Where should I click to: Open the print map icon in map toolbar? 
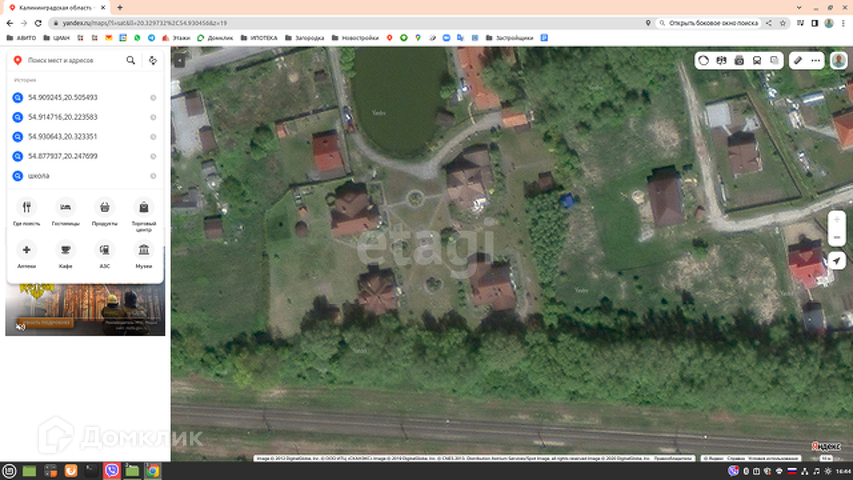tap(739, 60)
